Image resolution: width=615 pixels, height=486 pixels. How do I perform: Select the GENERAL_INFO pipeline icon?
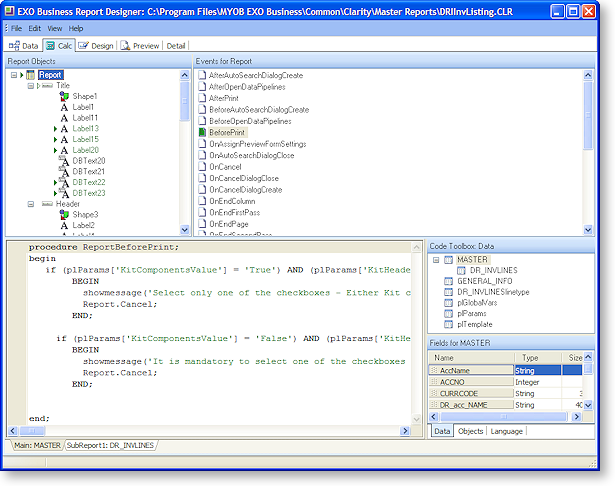coord(448,282)
